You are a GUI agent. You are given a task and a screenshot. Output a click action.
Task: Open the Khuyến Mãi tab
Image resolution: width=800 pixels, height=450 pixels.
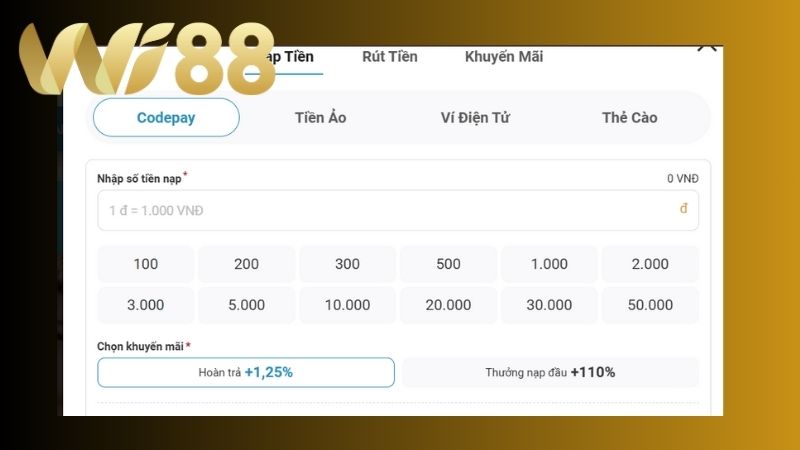[x=504, y=57]
